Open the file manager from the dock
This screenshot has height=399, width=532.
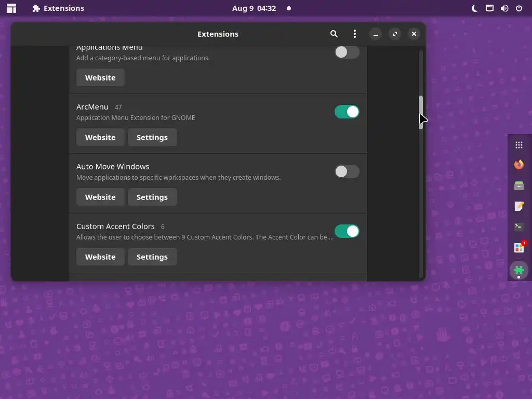pos(519,185)
